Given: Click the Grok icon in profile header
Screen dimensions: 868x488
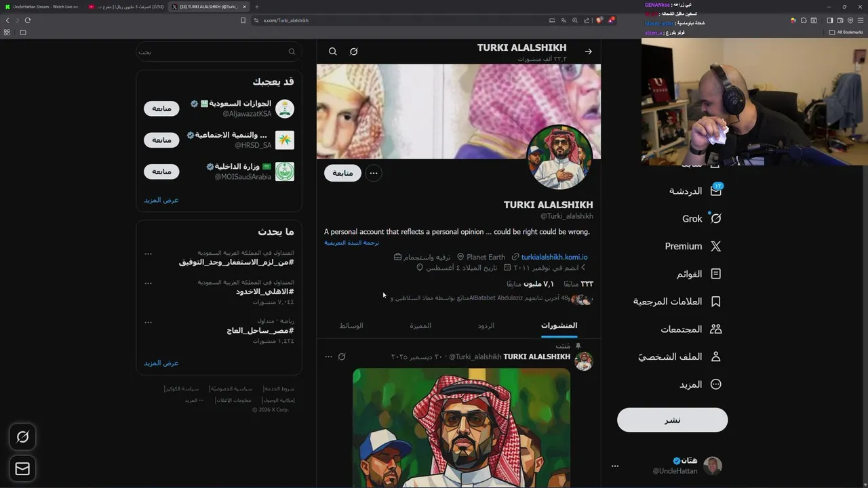Looking at the screenshot, I should click(x=353, y=52).
